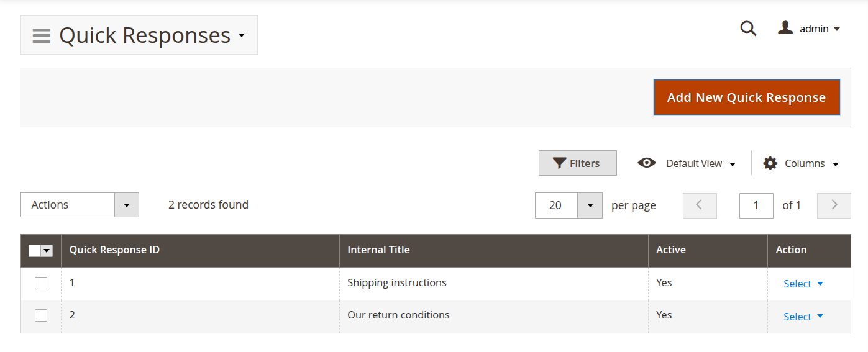
Task: Click Add New Quick Response button
Action: [746, 97]
